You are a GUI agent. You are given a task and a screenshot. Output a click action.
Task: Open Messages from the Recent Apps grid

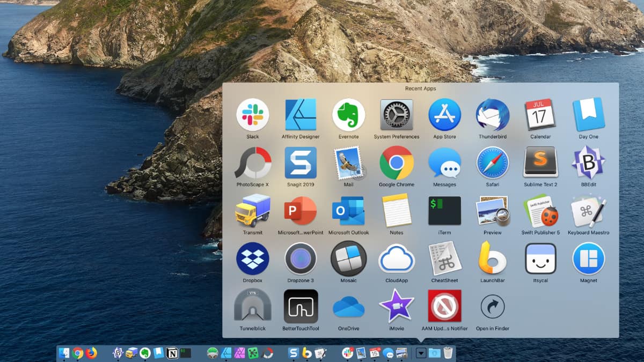click(x=444, y=162)
